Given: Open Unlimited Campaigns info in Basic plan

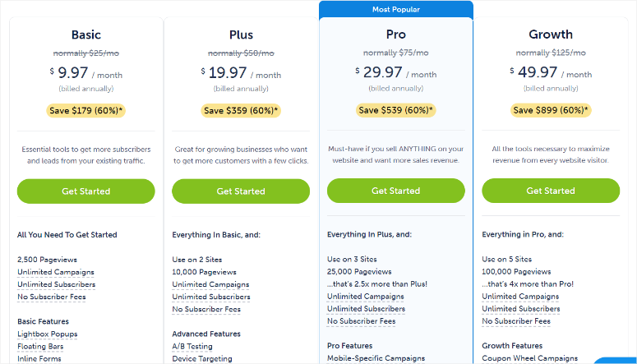Looking at the screenshot, I should pos(55,272).
